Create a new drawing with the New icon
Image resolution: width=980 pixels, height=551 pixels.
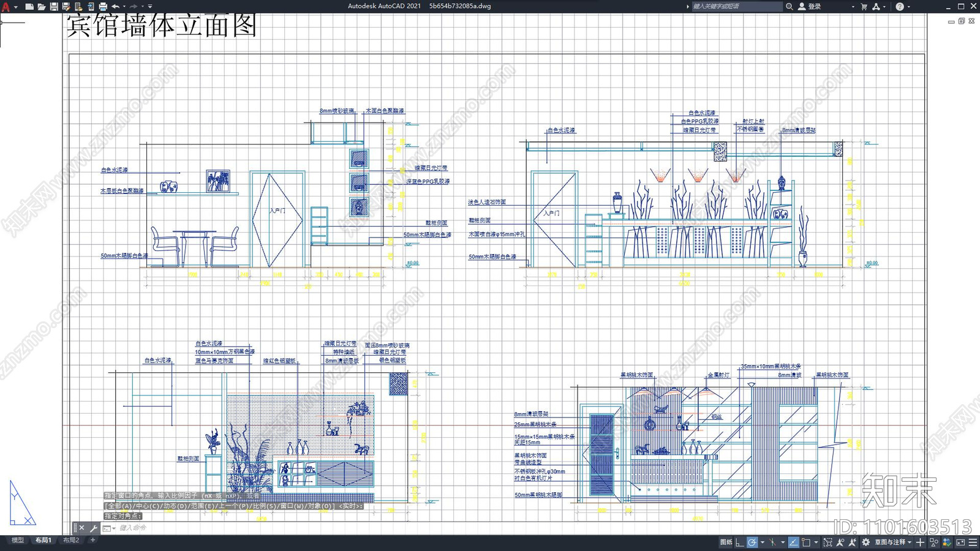click(x=29, y=6)
